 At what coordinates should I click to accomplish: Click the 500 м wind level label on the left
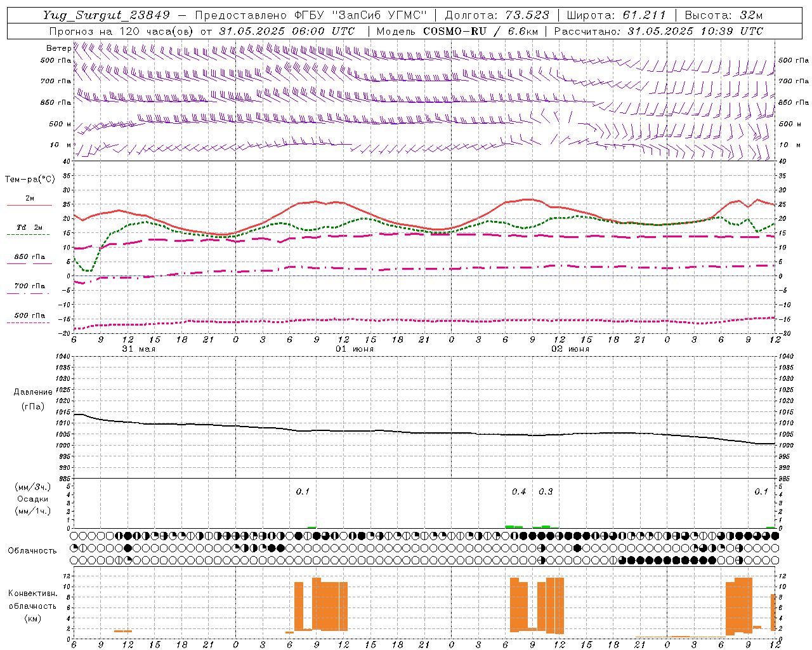pos(60,124)
